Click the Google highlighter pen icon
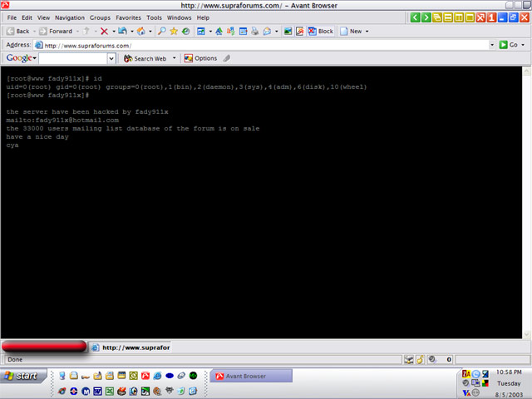The image size is (532, 399). 227,58
